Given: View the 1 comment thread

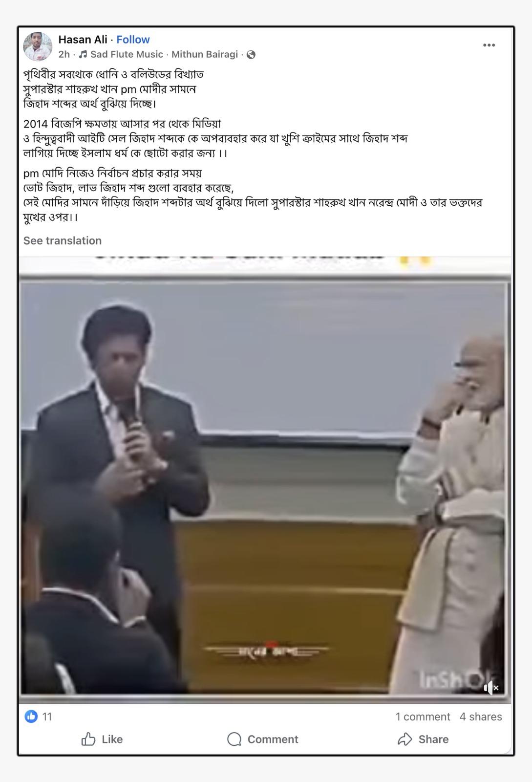Looking at the screenshot, I should (x=423, y=717).
